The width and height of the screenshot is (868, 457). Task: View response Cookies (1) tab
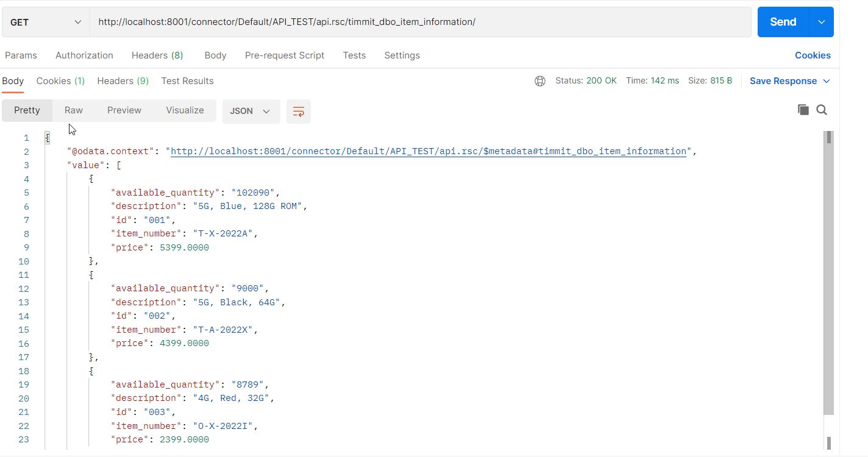click(x=60, y=81)
